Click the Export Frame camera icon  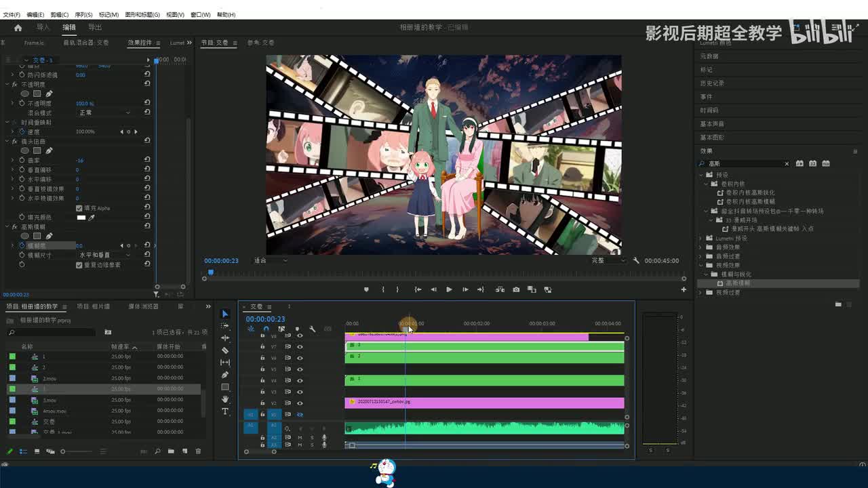point(516,289)
